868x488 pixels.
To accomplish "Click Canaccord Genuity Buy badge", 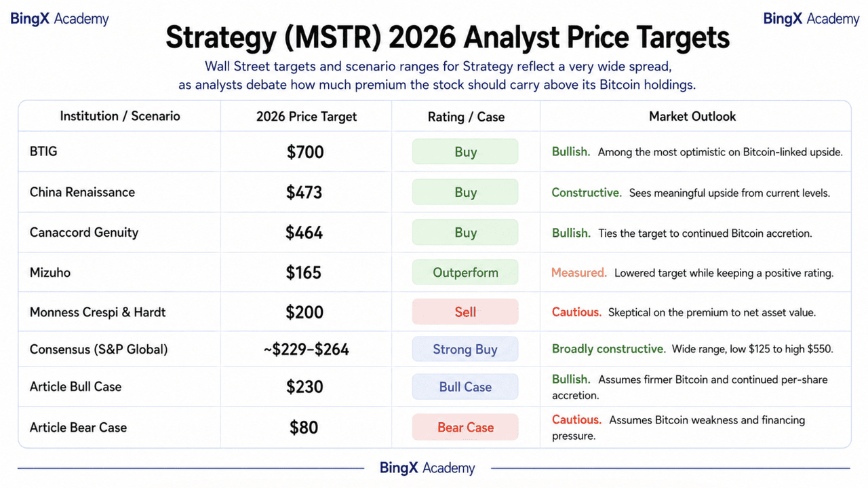I will pos(465,232).
